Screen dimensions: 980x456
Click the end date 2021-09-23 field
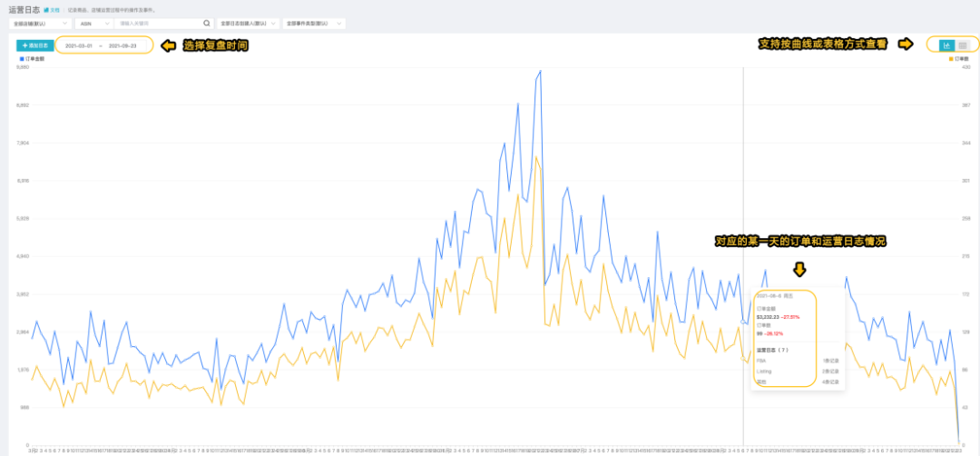(122, 45)
